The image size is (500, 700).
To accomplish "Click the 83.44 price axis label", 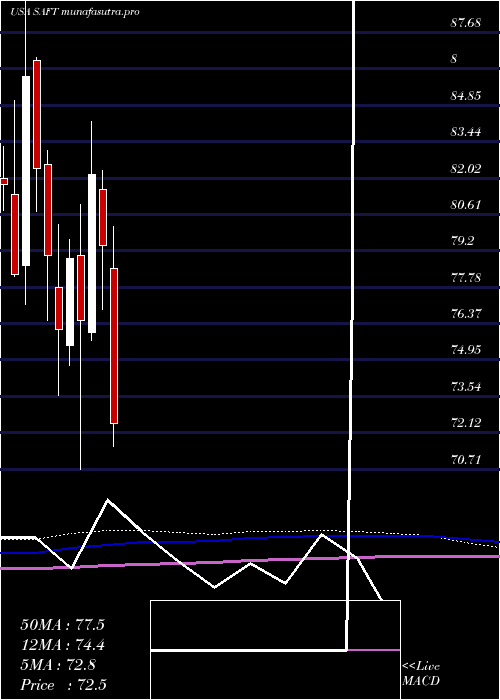I will [466, 132].
